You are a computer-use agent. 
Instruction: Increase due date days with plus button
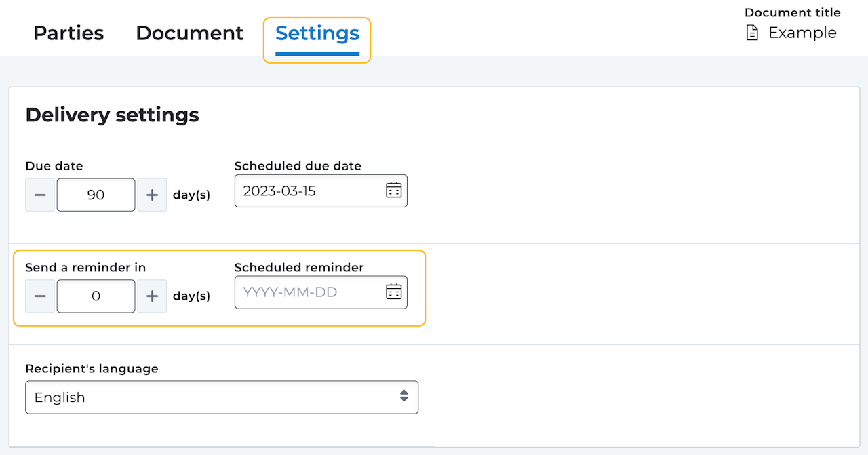(152, 195)
